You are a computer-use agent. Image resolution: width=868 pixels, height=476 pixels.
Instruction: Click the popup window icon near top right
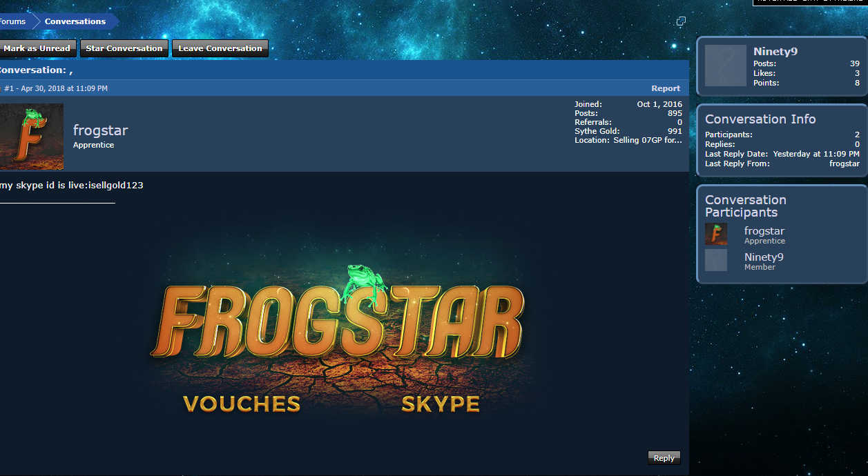681,21
